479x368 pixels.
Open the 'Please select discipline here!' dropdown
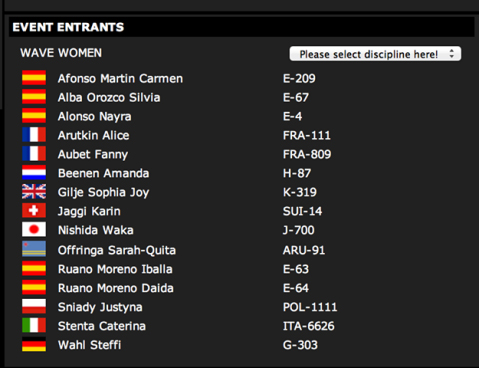tap(375, 54)
